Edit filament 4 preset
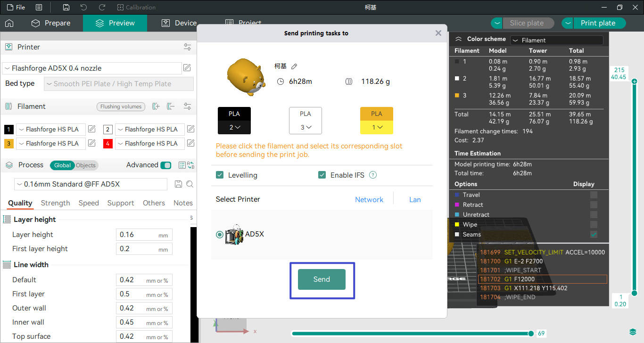This screenshot has height=343, width=644. [191, 143]
